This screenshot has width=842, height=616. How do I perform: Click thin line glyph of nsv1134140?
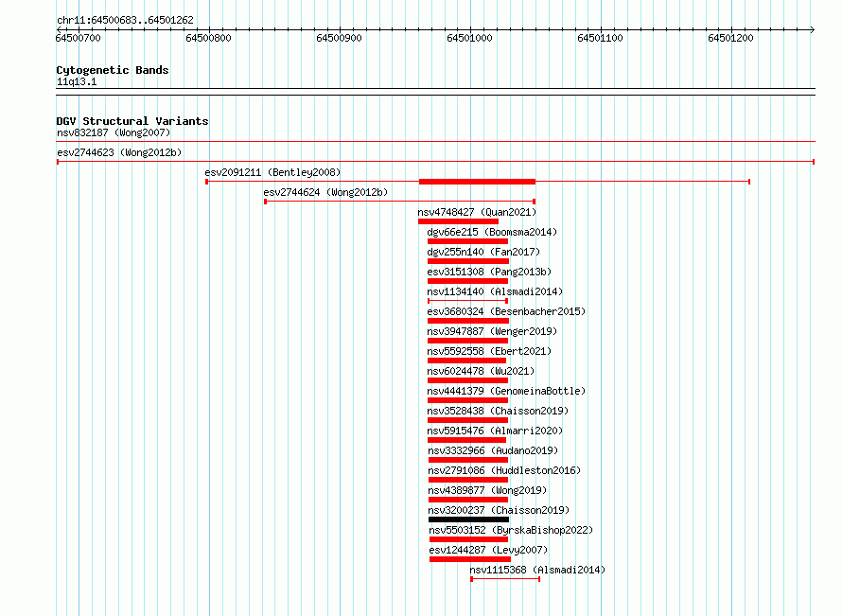[x=467, y=301]
